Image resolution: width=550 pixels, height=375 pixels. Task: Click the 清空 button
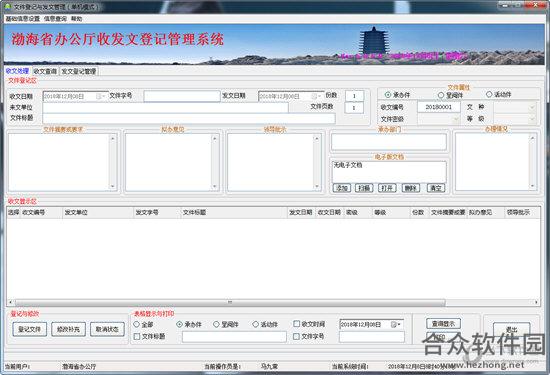(436, 188)
